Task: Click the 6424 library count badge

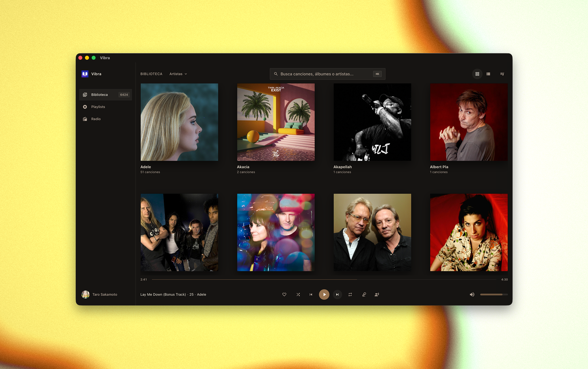Action: coord(124,95)
